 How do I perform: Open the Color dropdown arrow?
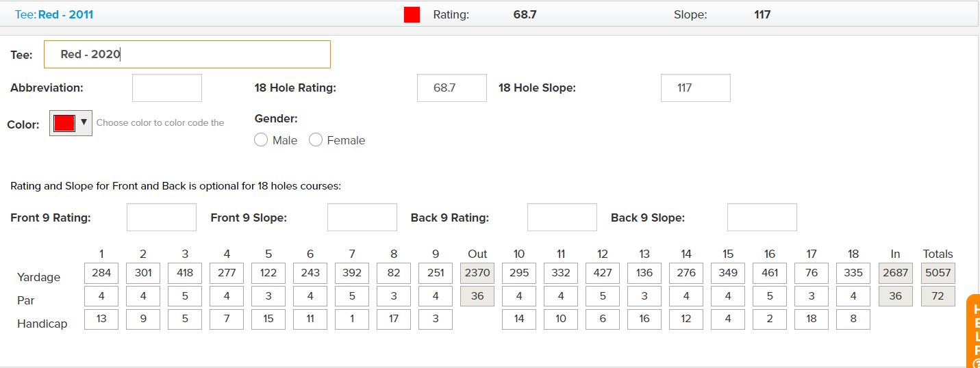[x=84, y=122]
